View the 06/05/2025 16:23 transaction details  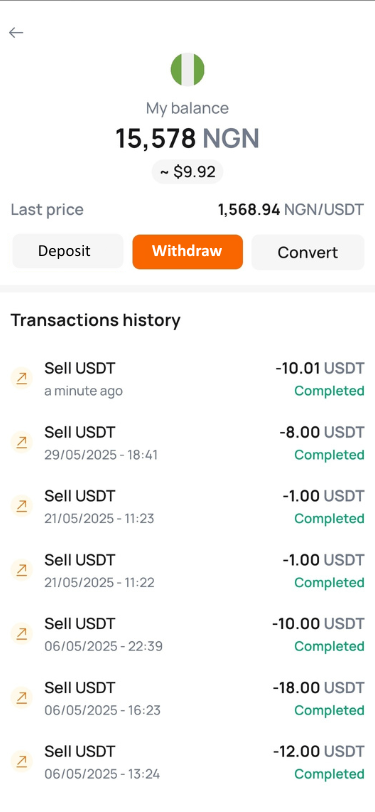pyautogui.click(x=188, y=699)
